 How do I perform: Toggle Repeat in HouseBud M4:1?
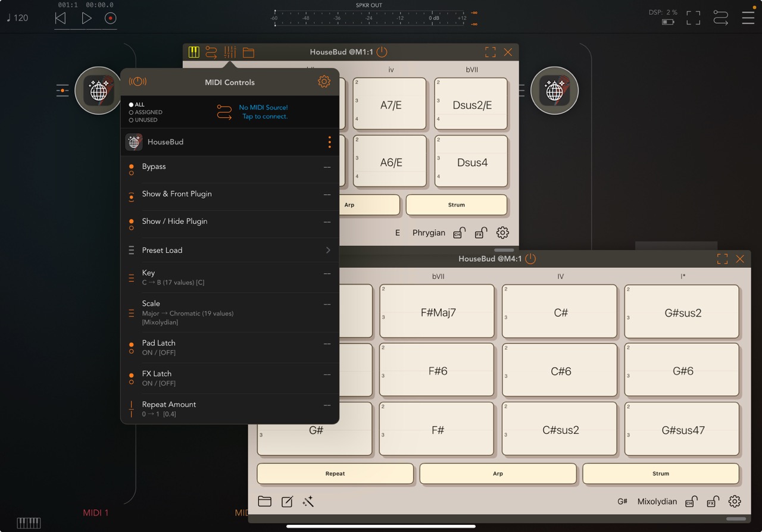pos(335,474)
